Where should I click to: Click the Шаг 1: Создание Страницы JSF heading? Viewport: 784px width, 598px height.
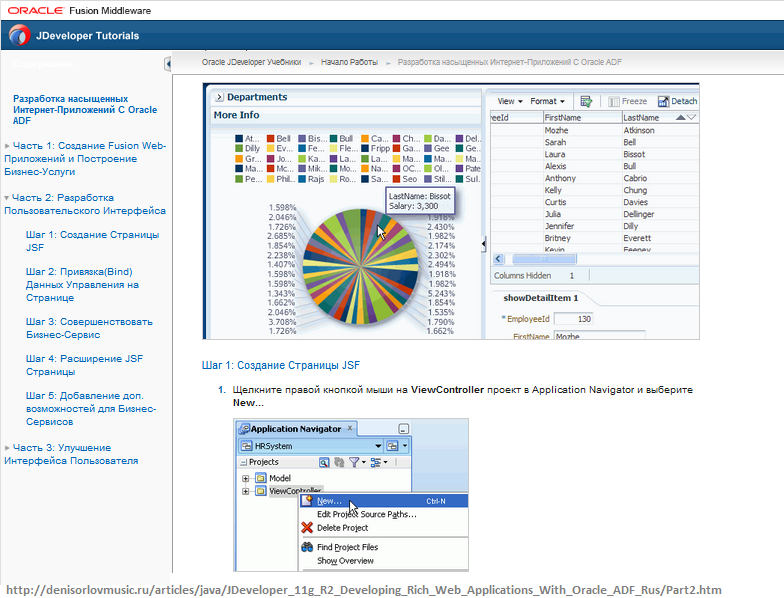280,366
